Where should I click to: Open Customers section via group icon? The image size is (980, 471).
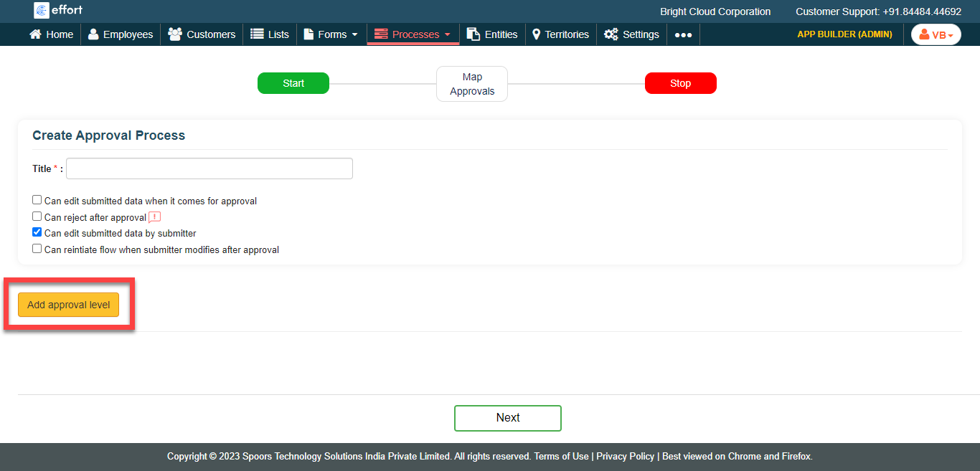[x=175, y=34]
